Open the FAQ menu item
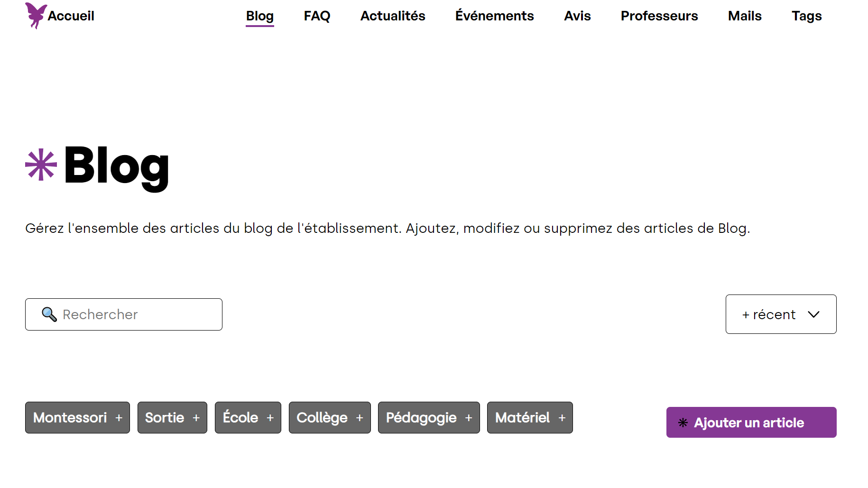 [x=317, y=16]
